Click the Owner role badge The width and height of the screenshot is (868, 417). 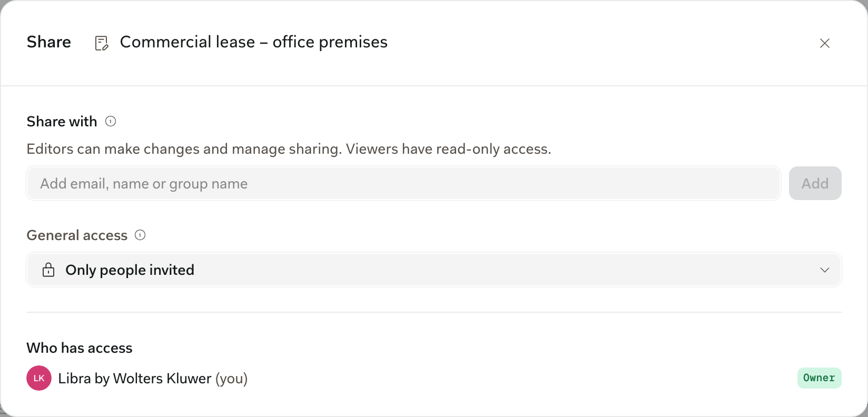(819, 378)
